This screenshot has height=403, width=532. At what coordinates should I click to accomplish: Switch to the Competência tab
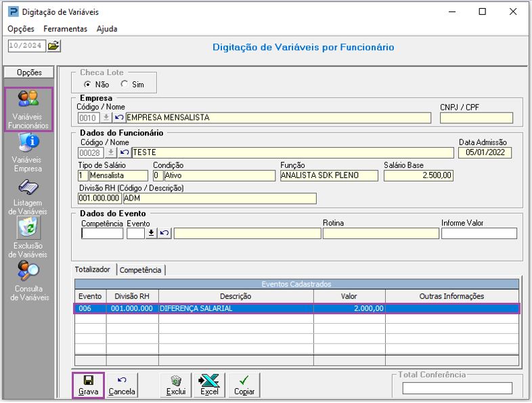tap(141, 270)
